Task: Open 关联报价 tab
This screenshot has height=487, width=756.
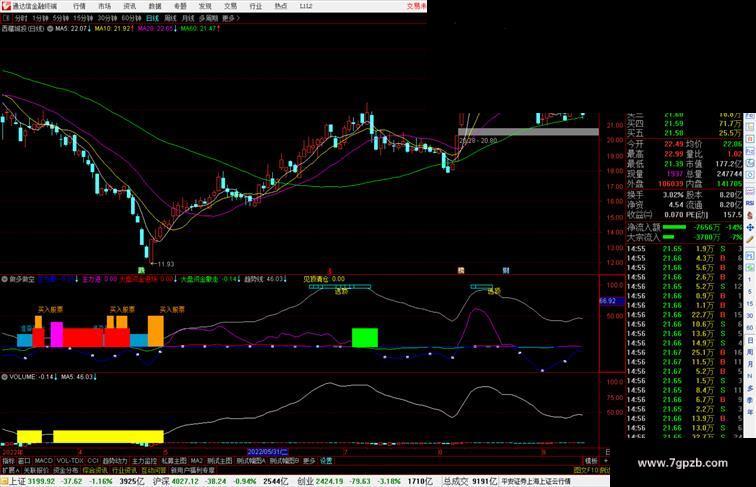Action: tap(36, 470)
